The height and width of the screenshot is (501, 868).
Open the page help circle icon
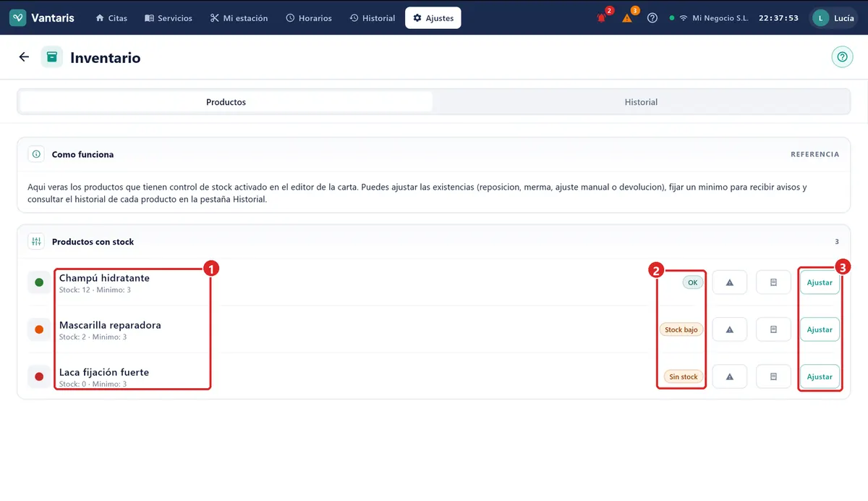point(842,57)
